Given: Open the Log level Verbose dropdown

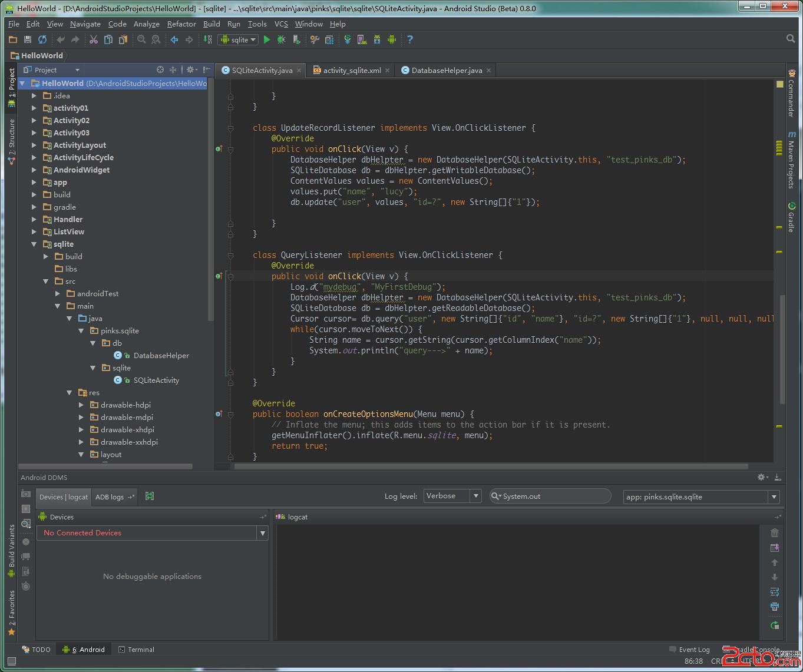Looking at the screenshot, I should point(452,496).
